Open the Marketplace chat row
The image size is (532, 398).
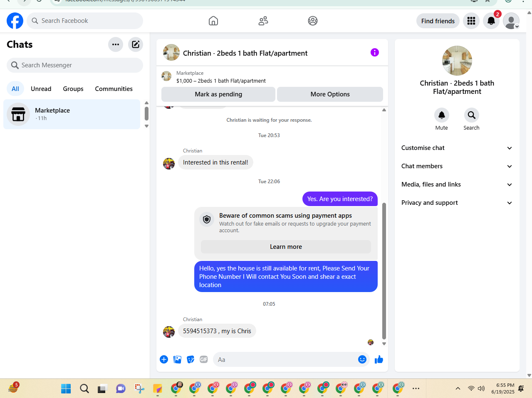(x=72, y=114)
